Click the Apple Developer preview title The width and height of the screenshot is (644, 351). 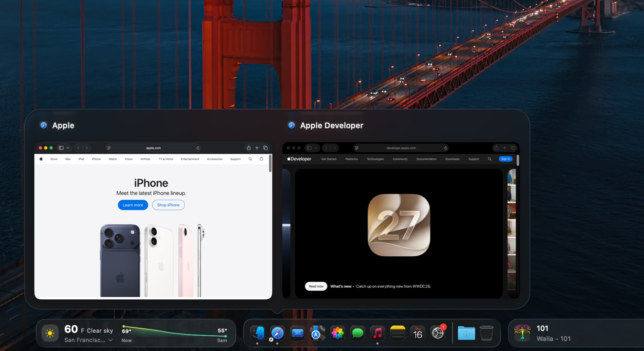point(332,125)
